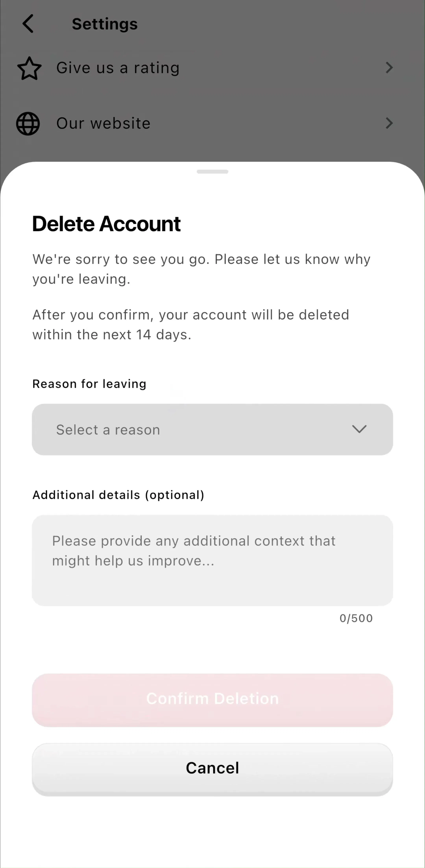Tap the We're sorry to see you go text
The width and height of the screenshot is (425, 868).
[x=201, y=269]
